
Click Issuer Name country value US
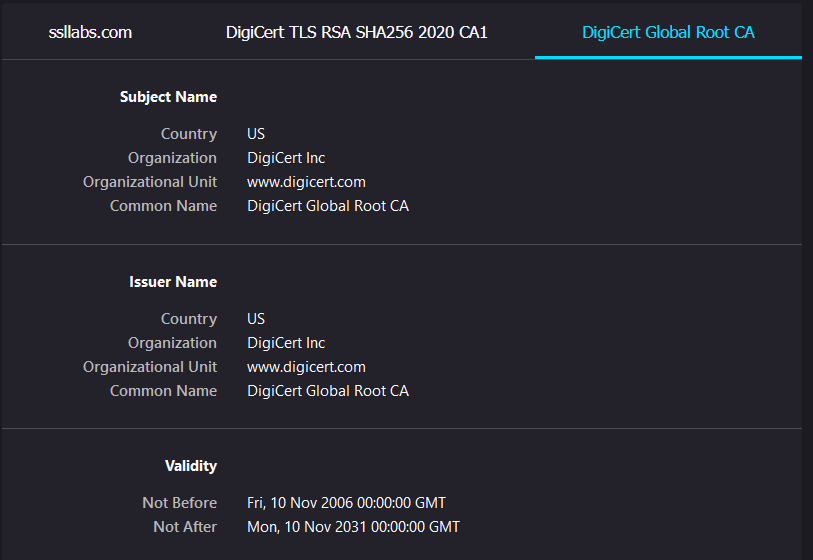(x=256, y=318)
